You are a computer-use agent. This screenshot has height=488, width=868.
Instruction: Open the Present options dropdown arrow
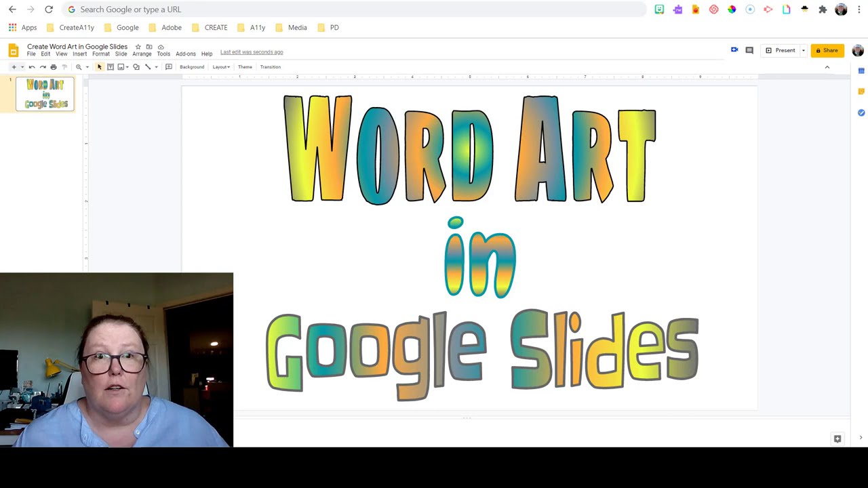803,50
